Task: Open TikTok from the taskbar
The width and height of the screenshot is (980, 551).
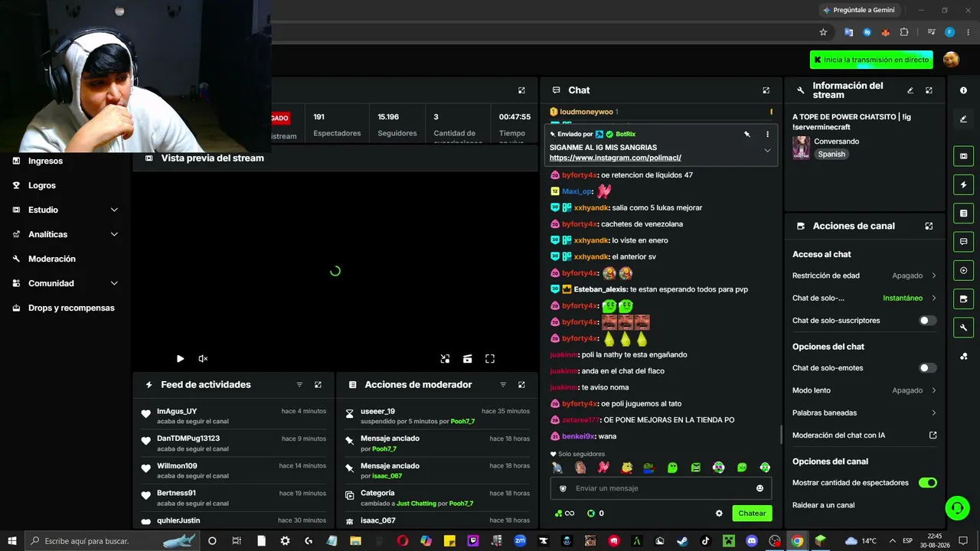Action: click(x=706, y=540)
